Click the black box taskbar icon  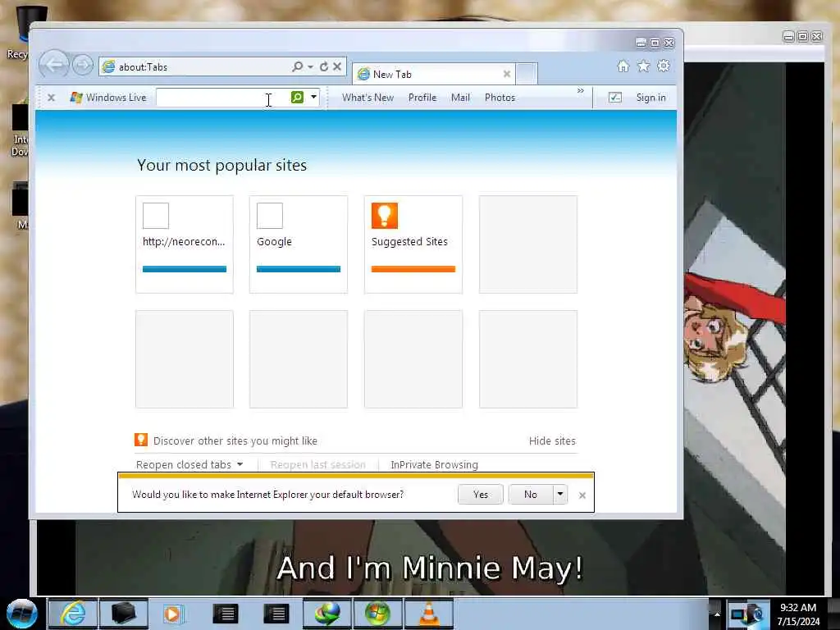point(123,614)
